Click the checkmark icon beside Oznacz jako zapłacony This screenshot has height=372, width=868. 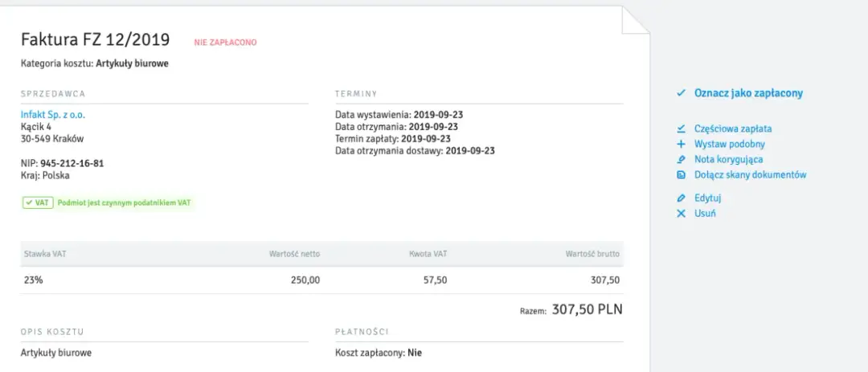681,93
